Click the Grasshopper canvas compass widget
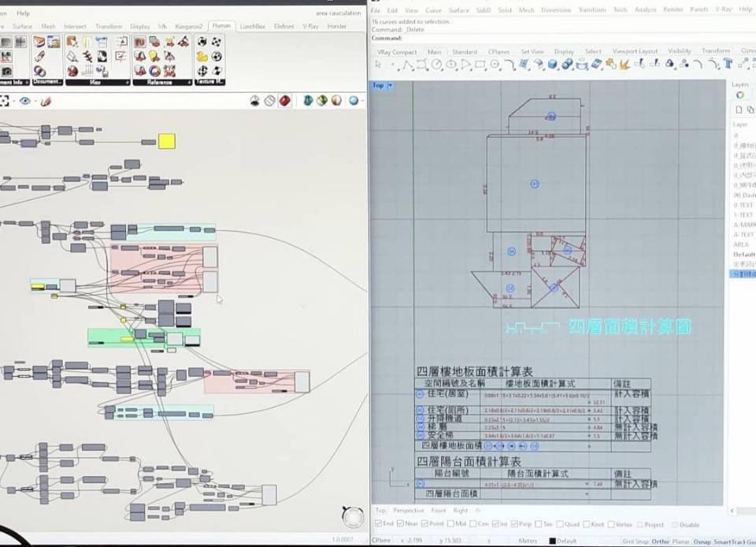This screenshot has height=547, width=756. coord(353,516)
